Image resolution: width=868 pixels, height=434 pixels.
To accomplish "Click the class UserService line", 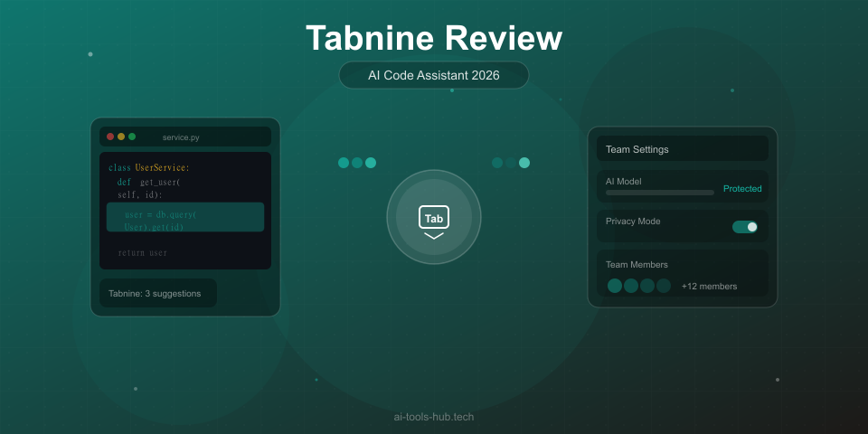I will [149, 168].
